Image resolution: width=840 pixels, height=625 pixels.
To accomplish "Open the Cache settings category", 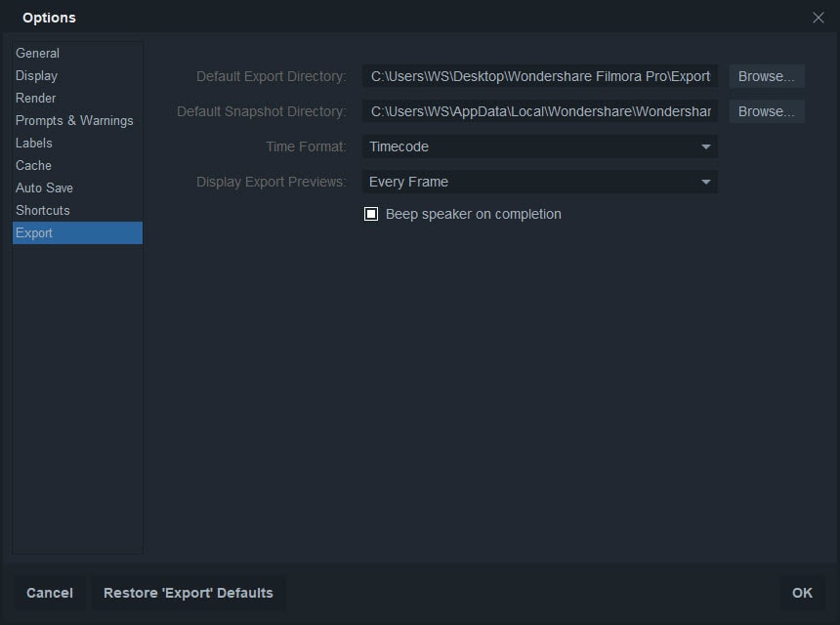I will (33, 165).
